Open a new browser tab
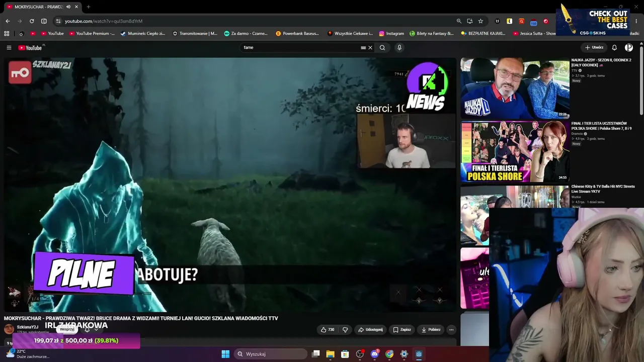Image resolution: width=644 pixels, height=362 pixels. [88, 7]
